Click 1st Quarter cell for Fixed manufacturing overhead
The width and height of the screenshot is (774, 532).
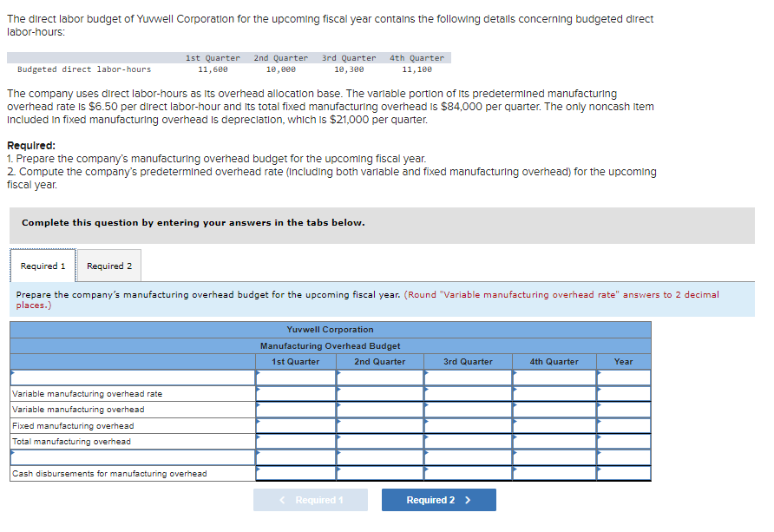coord(296,426)
